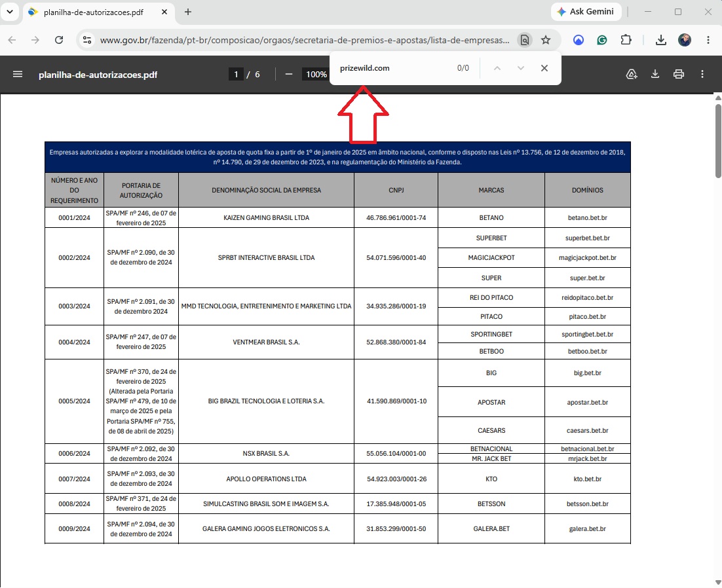Go forward to next page
Viewport: 722px width, 588px height.
pos(35,40)
